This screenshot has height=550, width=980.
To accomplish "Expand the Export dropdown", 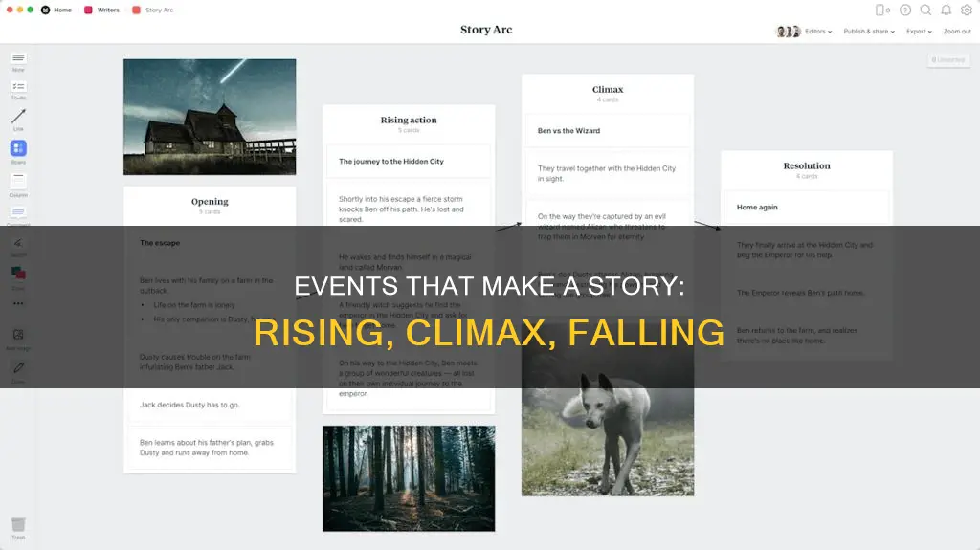I will (919, 32).
